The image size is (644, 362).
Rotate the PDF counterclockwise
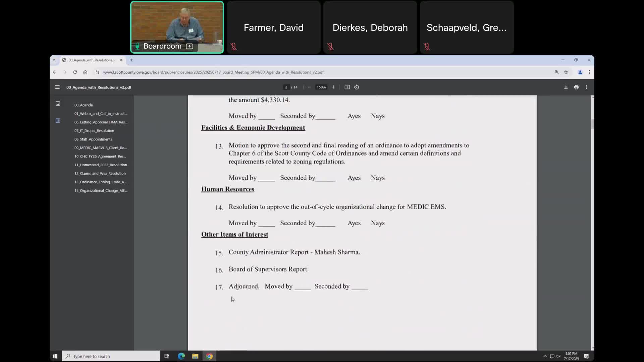click(356, 87)
